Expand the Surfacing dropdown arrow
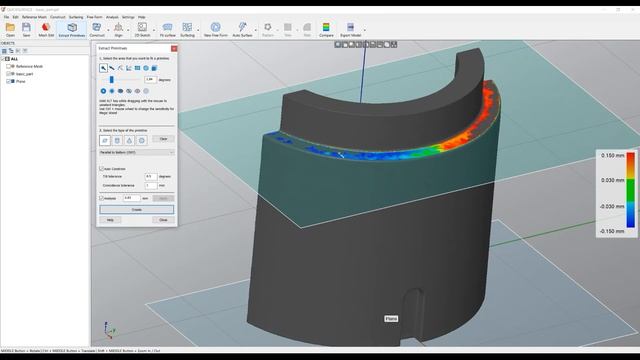The width and height of the screenshot is (640, 360). 198,30
